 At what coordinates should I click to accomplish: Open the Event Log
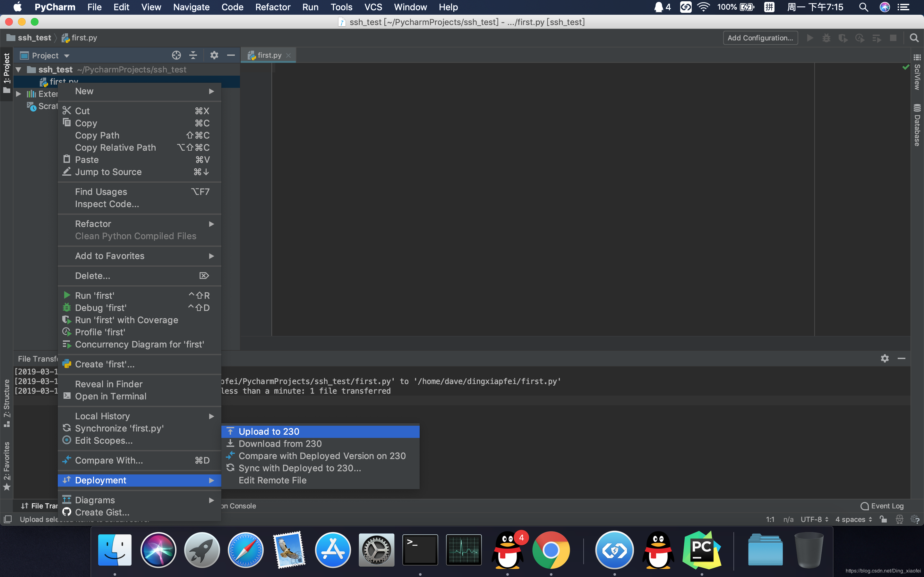click(x=882, y=506)
